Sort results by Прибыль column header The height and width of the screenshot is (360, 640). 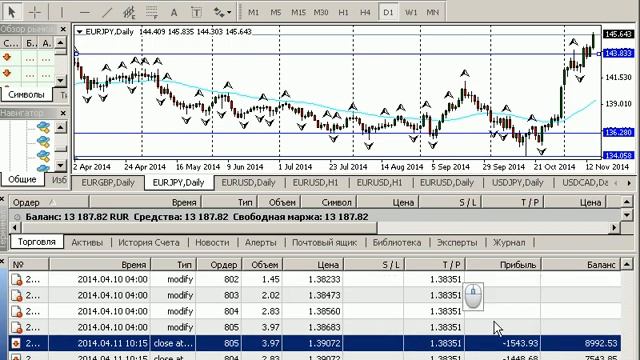pyautogui.click(x=503, y=264)
